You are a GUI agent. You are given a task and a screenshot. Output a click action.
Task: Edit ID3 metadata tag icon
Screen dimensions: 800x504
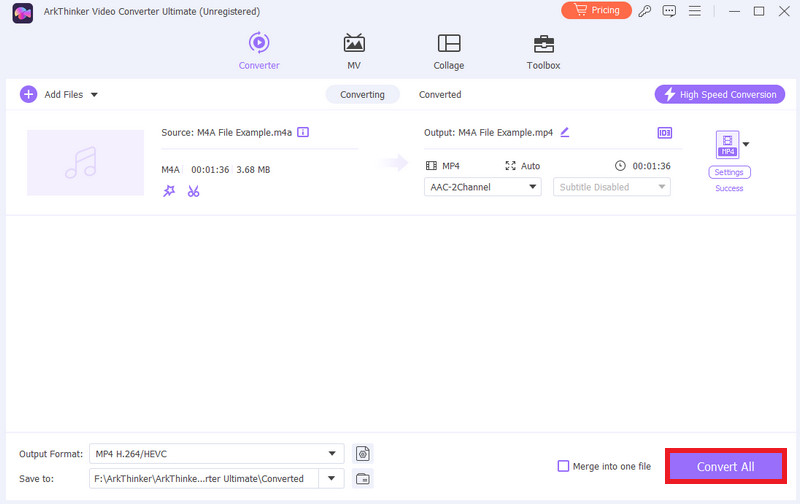click(x=664, y=133)
